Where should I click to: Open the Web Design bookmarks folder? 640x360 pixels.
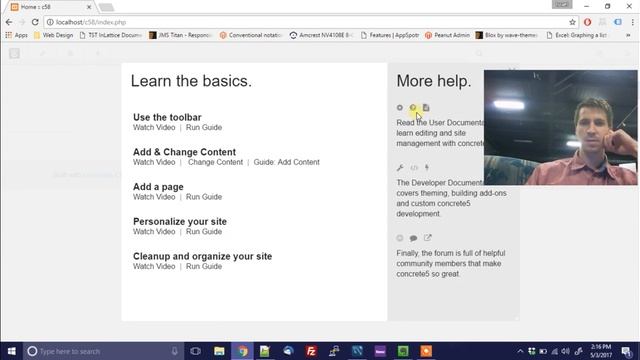[53, 36]
